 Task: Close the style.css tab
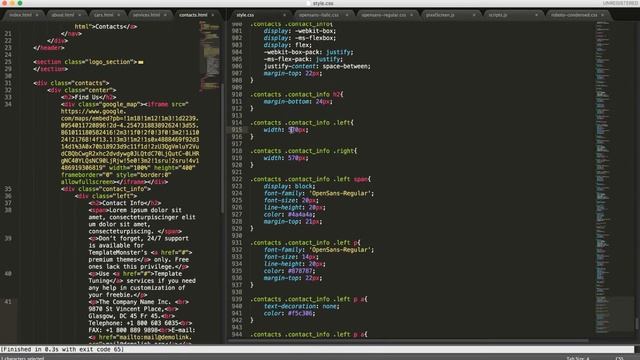[284, 15]
